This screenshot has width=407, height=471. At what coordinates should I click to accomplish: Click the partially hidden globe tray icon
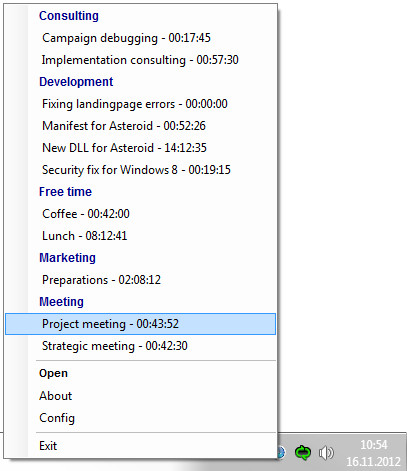282,453
